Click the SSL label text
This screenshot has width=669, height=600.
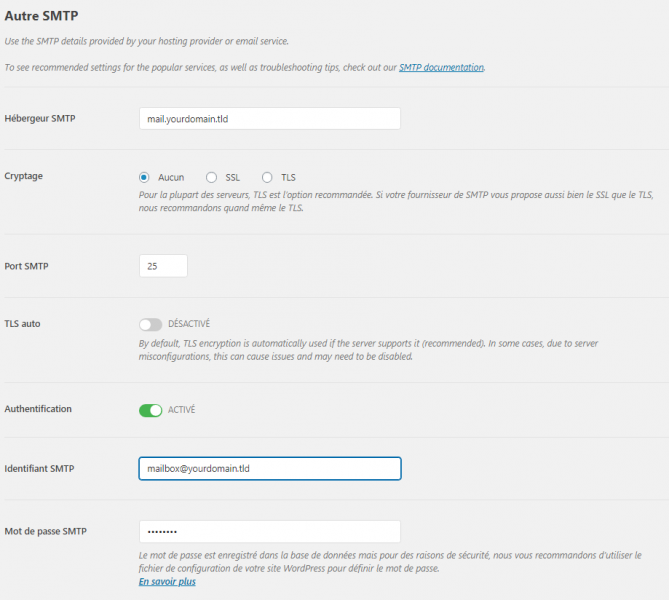tap(233, 177)
